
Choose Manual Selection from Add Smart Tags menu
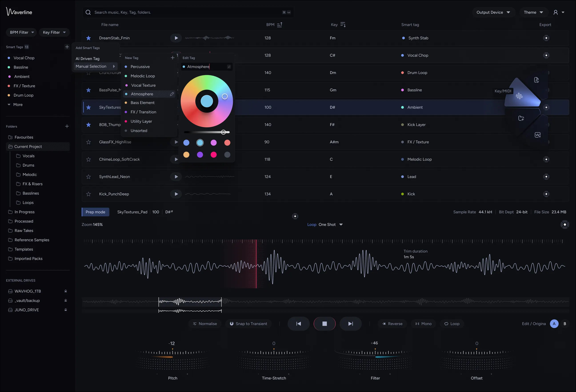coord(91,66)
